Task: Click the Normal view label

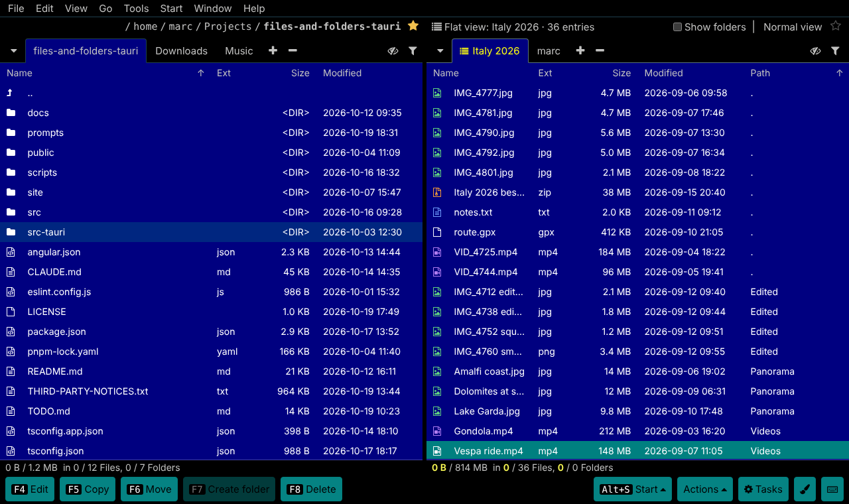Action: tap(793, 27)
